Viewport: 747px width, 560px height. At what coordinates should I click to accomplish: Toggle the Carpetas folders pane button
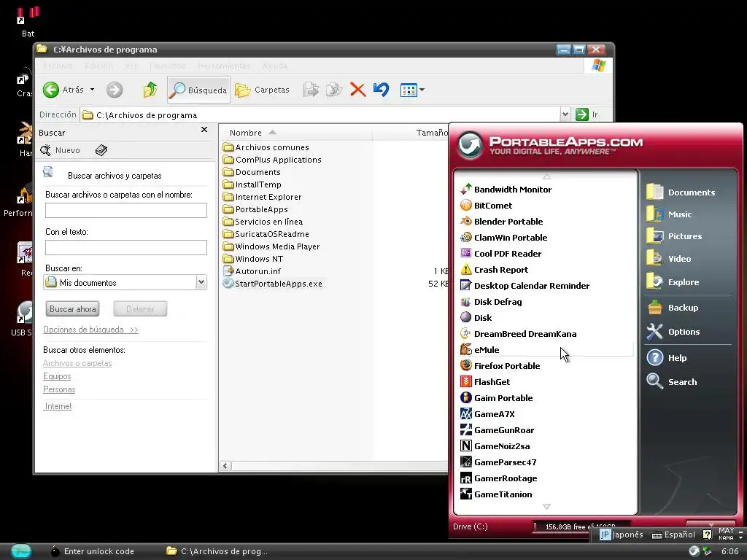click(262, 90)
